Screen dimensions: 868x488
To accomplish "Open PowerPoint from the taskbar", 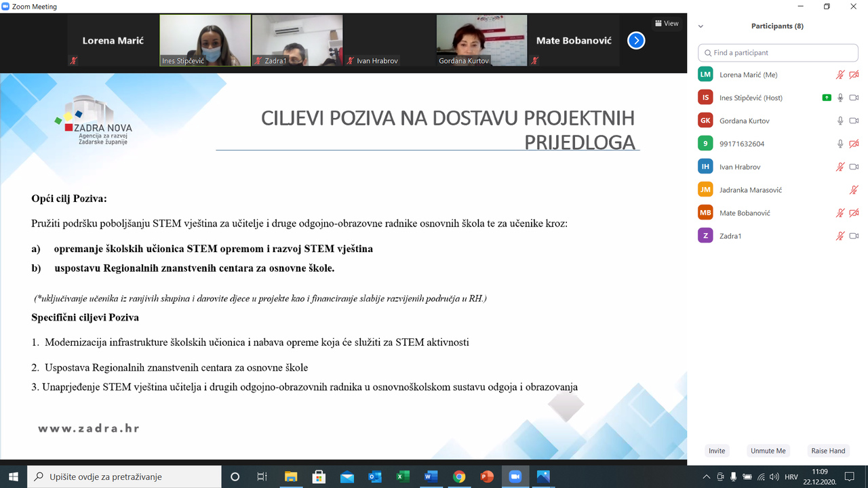I will tap(487, 476).
